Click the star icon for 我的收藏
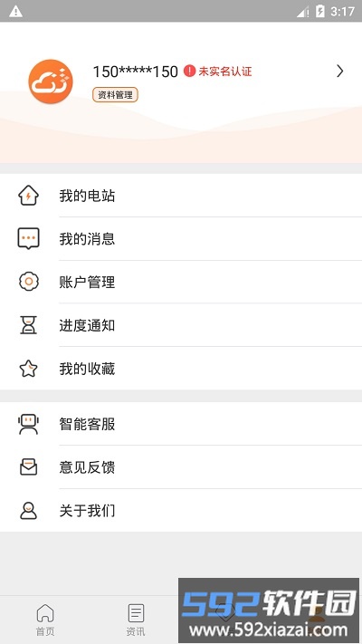This screenshot has width=362, height=644. (x=28, y=369)
